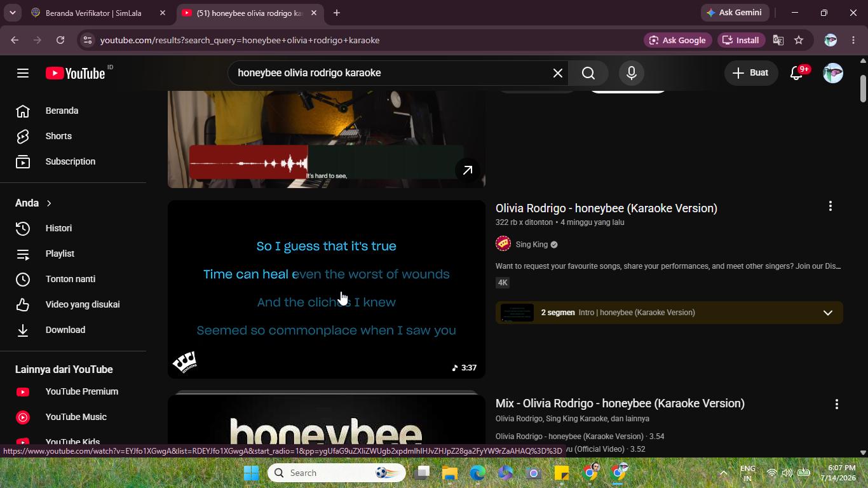
Task: Open File Explorer from the taskbar
Action: [450, 473]
